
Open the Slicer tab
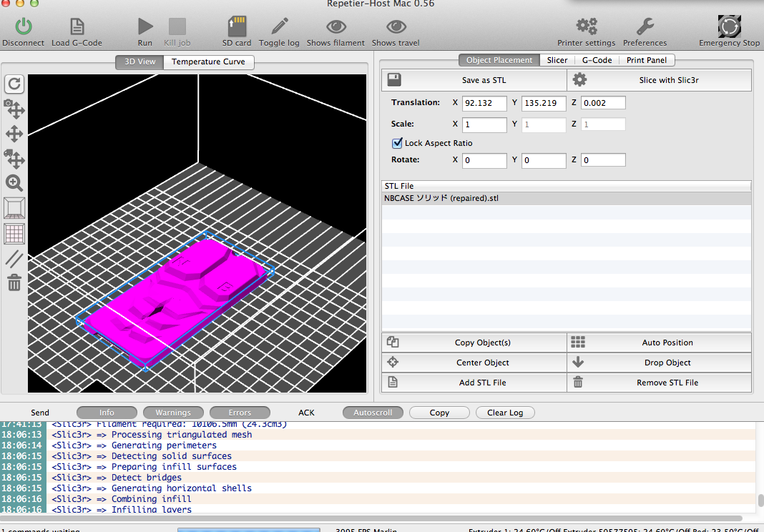tap(557, 60)
